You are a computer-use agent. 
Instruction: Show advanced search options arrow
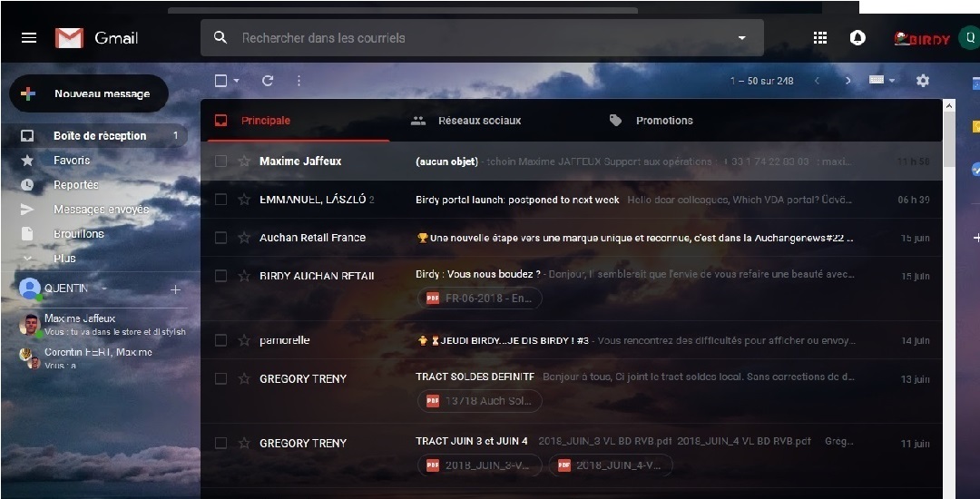tap(742, 38)
